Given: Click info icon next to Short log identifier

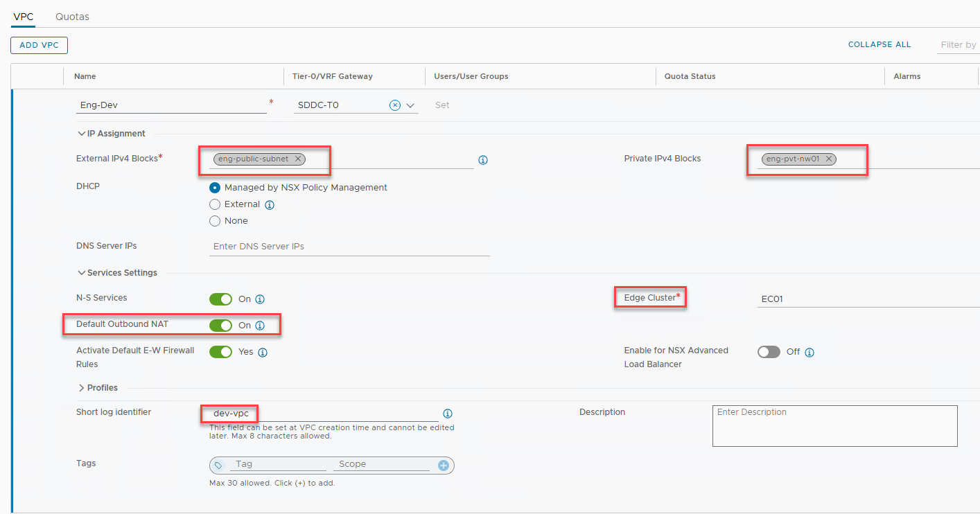Looking at the screenshot, I should pyautogui.click(x=448, y=414).
